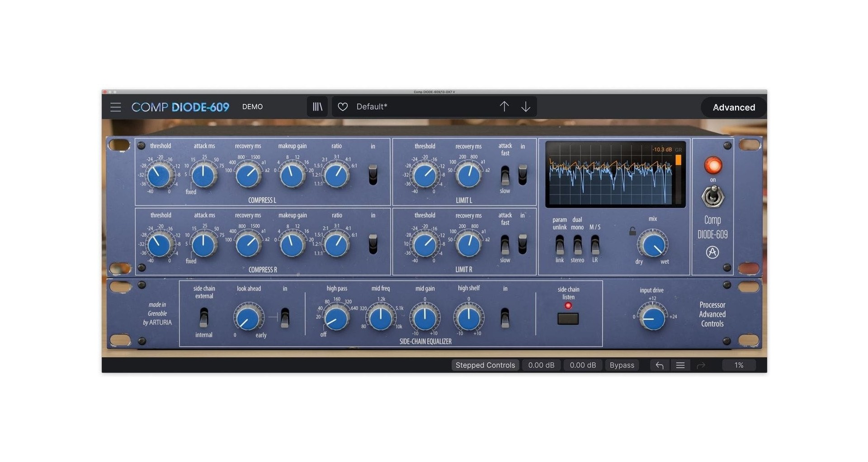The image size is (868, 462).
Task: Open the hamburger main menu
Action: click(116, 107)
